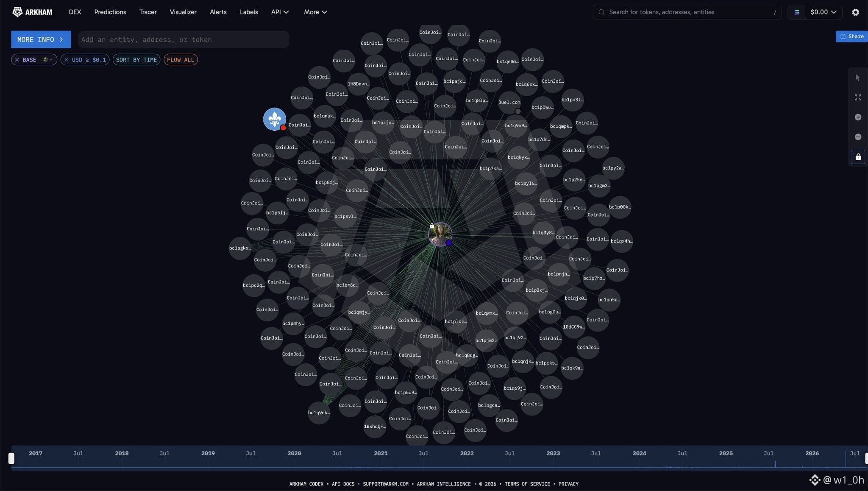
Task: Toggle the SORT BY TIME option
Action: 136,60
